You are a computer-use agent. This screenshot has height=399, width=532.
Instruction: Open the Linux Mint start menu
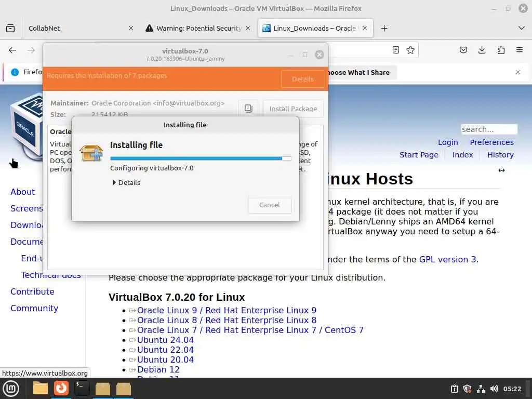[x=11, y=389]
